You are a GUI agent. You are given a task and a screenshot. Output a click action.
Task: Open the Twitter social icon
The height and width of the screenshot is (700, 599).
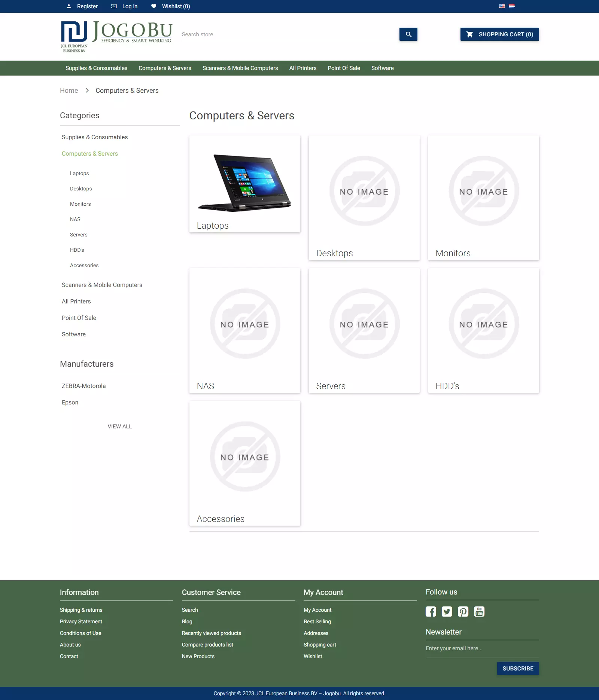[x=447, y=612]
